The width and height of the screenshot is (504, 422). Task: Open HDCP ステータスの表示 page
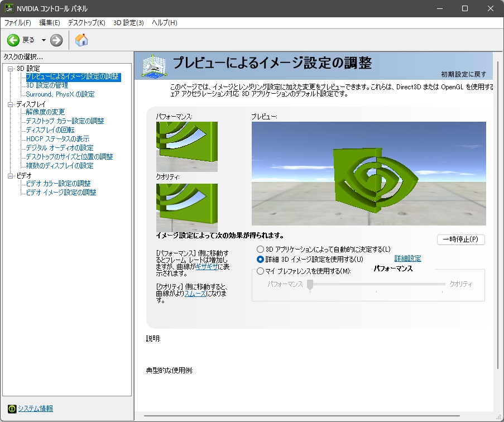tap(58, 139)
